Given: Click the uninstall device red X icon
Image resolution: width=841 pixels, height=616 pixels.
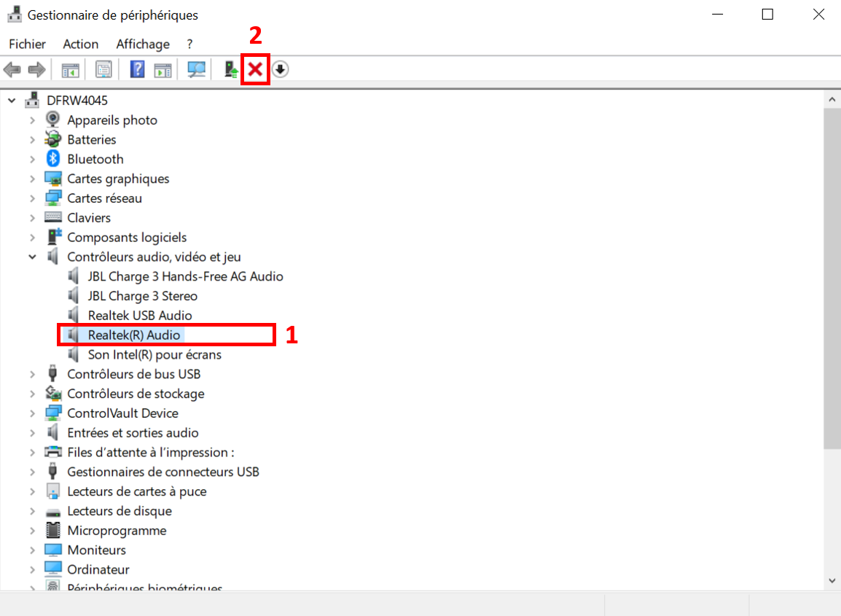Looking at the screenshot, I should 255,69.
